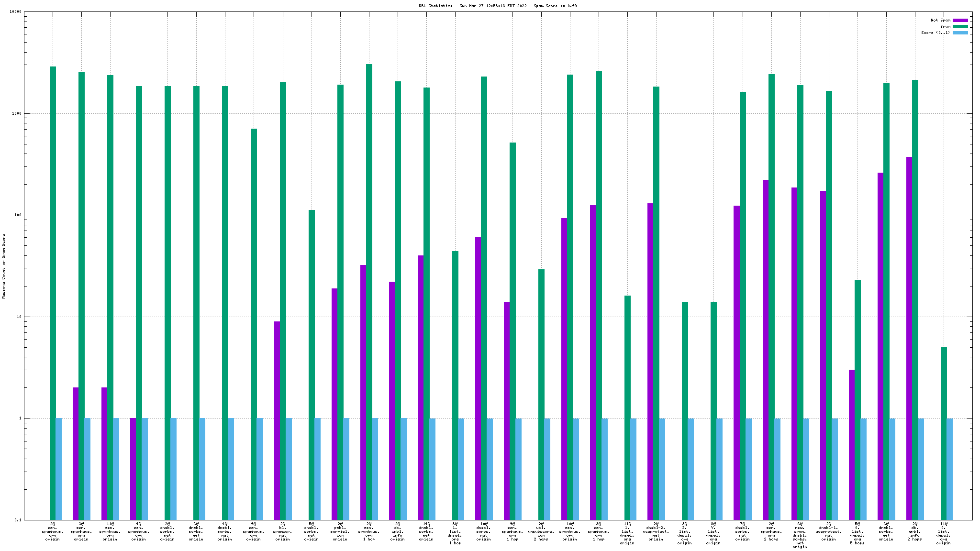This screenshot has height=551, width=980.
Task: Click the 100 y-axis tick label
Action: pyautogui.click(x=18, y=215)
